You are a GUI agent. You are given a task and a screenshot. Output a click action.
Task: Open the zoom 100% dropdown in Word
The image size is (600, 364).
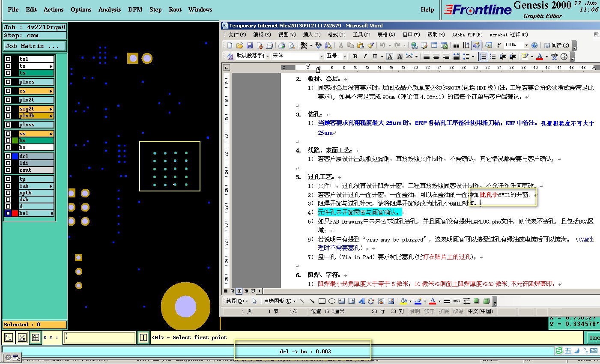(526, 45)
